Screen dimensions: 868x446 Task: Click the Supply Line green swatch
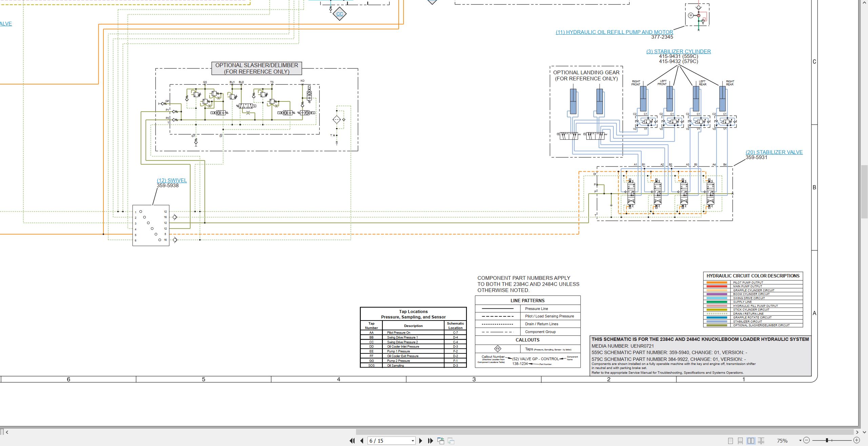717,302
